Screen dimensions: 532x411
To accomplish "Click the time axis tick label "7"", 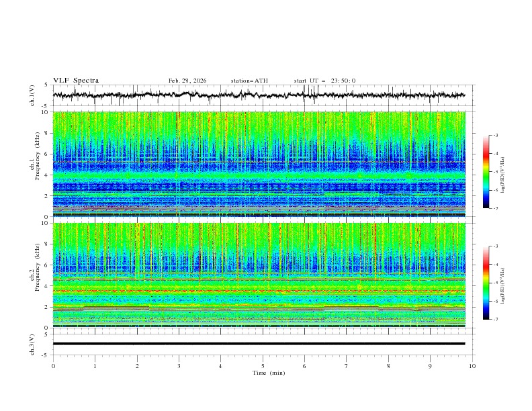I will point(347,366).
